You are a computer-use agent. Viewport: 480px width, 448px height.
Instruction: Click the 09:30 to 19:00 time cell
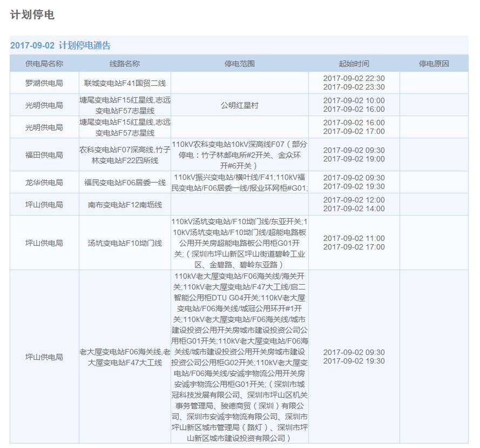354,155
